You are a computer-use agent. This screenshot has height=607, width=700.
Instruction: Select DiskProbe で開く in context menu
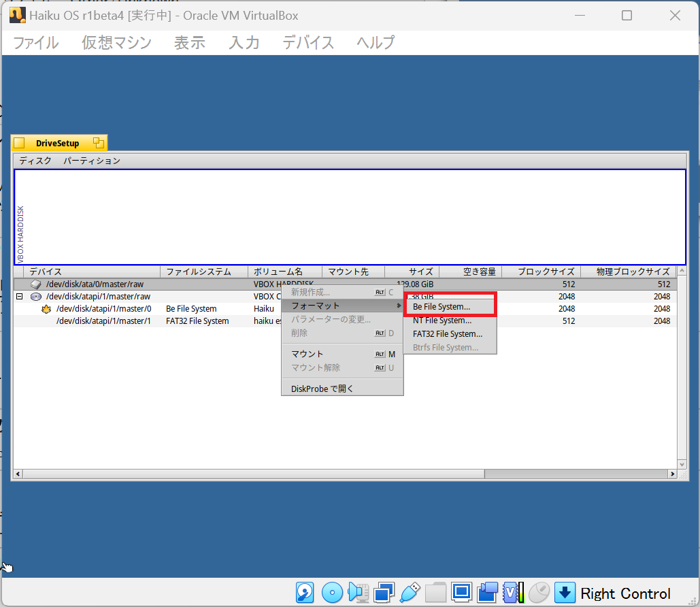tap(342, 389)
